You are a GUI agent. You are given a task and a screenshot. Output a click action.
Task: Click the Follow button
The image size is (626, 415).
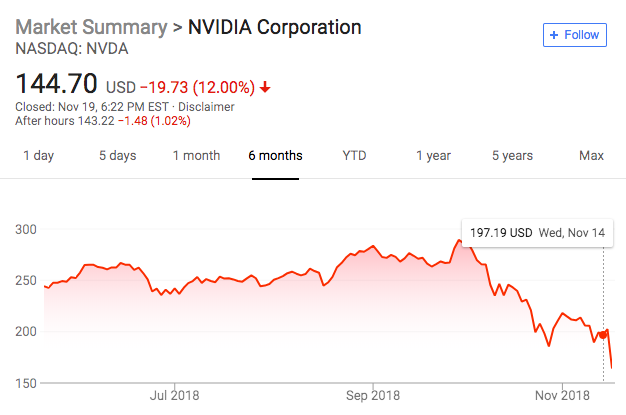click(575, 34)
